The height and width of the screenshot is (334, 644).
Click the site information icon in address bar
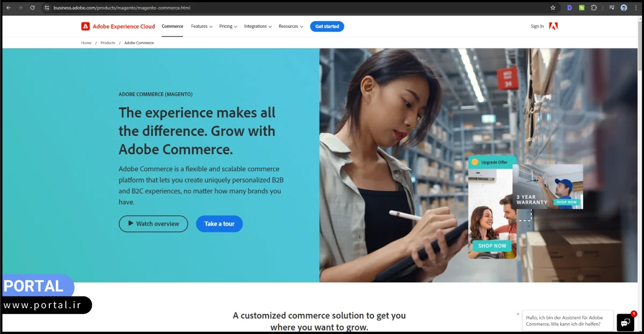[x=47, y=8]
